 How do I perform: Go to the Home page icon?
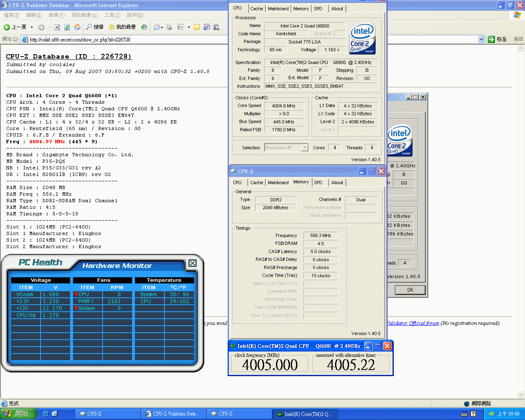pos(77,27)
